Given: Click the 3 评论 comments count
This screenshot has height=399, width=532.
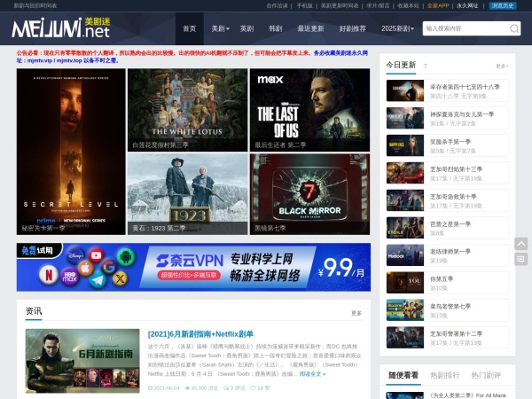Looking at the screenshot, I should coord(234,388).
